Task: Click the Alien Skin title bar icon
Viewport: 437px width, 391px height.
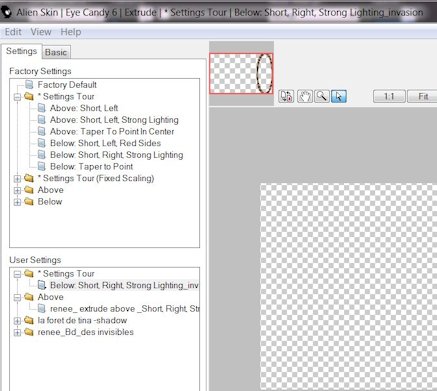Action: click(x=6, y=12)
